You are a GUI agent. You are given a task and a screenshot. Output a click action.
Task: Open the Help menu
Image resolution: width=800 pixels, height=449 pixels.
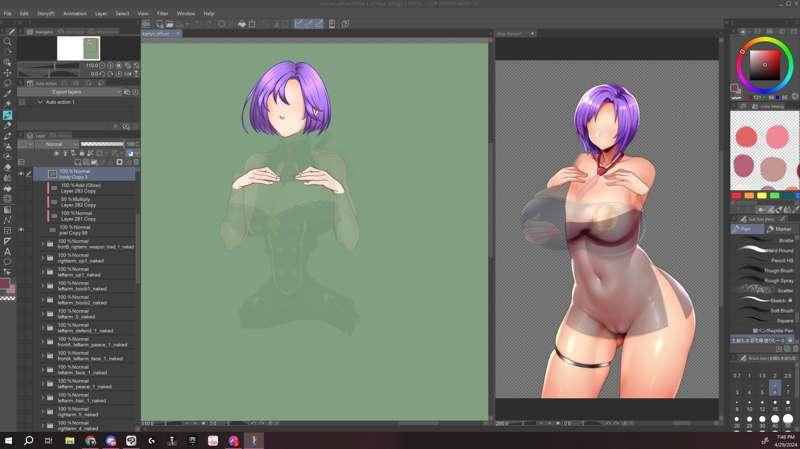tap(209, 13)
